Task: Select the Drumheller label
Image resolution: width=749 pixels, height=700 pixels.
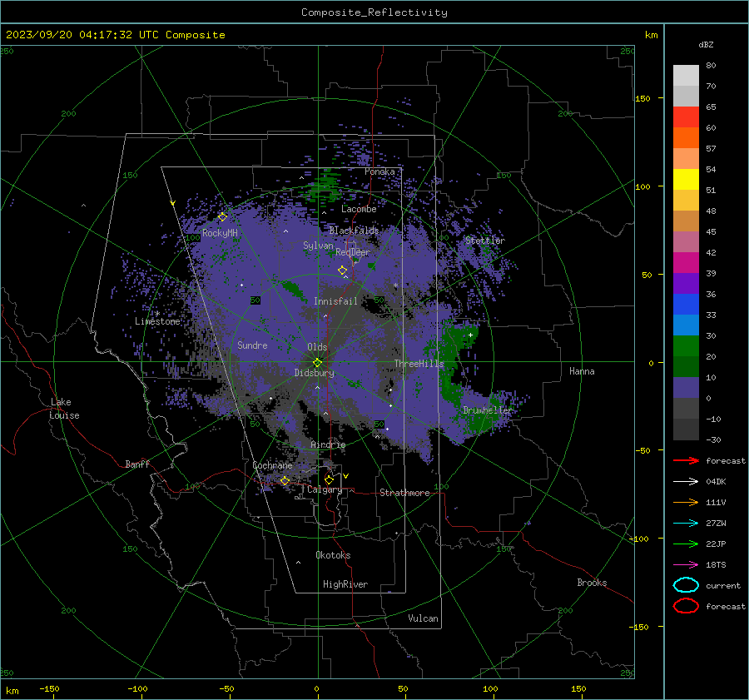Action: tap(487, 410)
